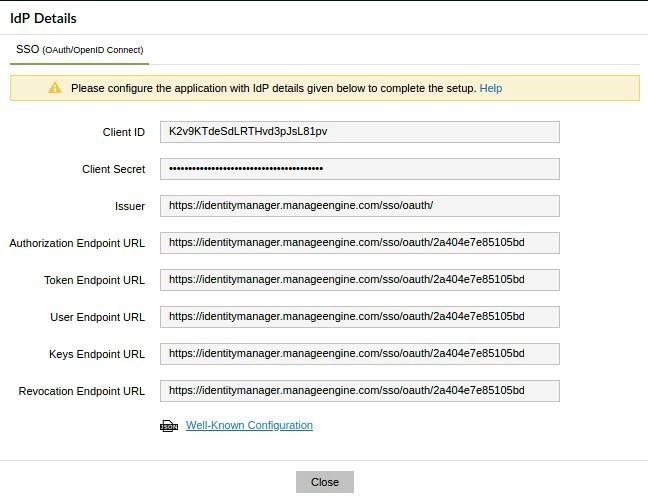Select the Keys Endpoint URL field

359,354
